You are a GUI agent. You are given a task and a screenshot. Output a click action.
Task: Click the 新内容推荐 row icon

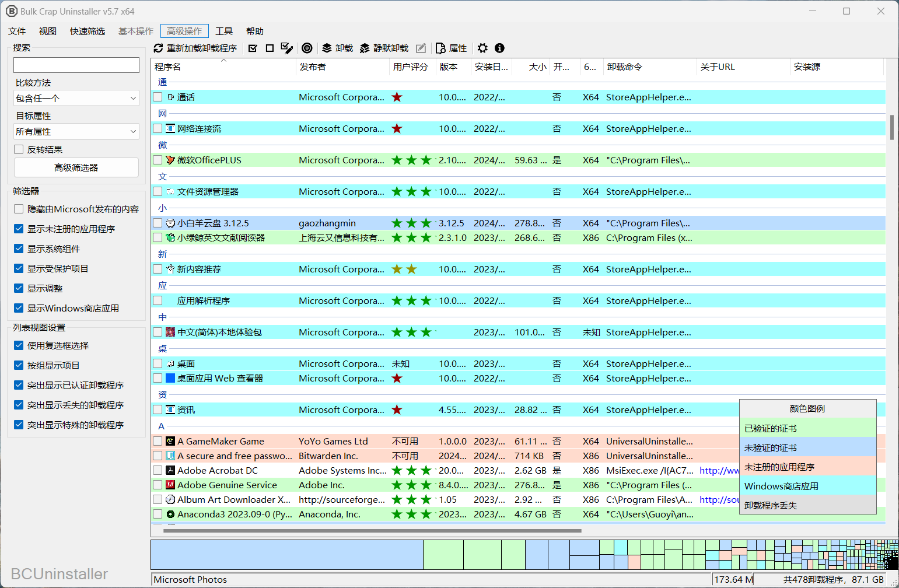pyautogui.click(x=170, y=269)
